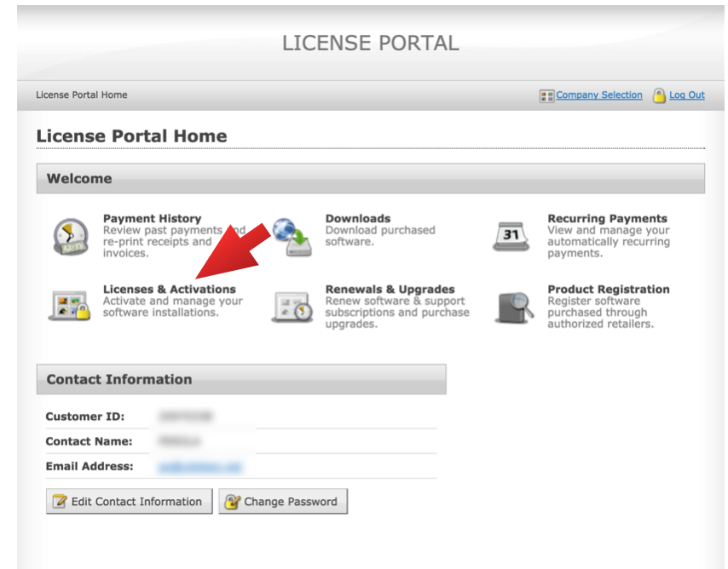Open the Downloads text link

coord(357,219)
